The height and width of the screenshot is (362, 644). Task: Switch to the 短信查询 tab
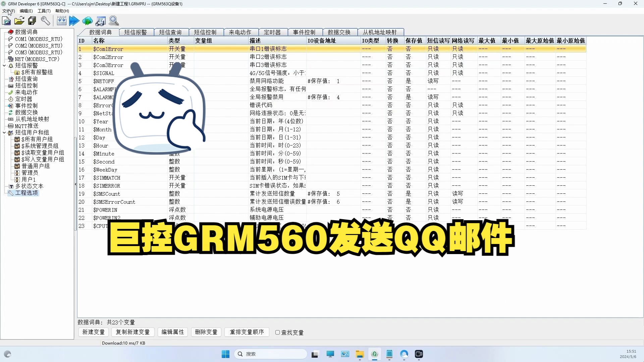[x=170, y=32]
